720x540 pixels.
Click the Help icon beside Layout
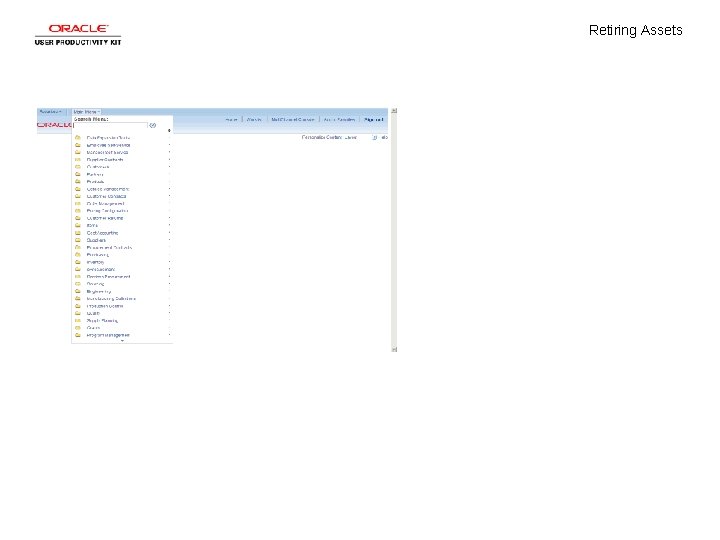375,137
